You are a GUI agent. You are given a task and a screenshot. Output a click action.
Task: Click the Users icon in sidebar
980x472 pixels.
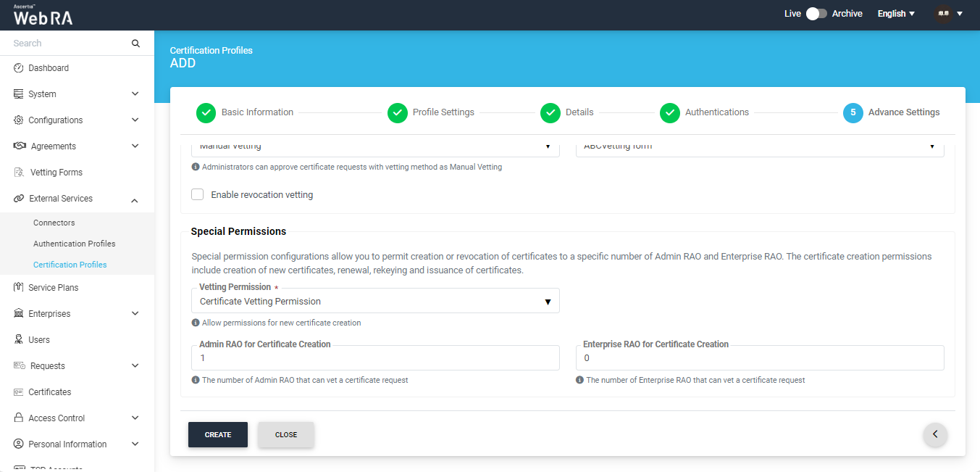[19, 340]
